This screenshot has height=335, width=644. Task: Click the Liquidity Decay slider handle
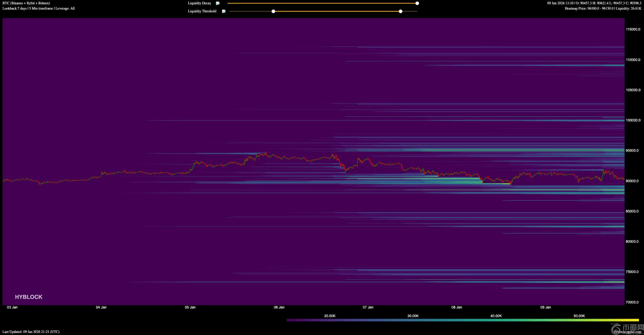pos(417,3)
